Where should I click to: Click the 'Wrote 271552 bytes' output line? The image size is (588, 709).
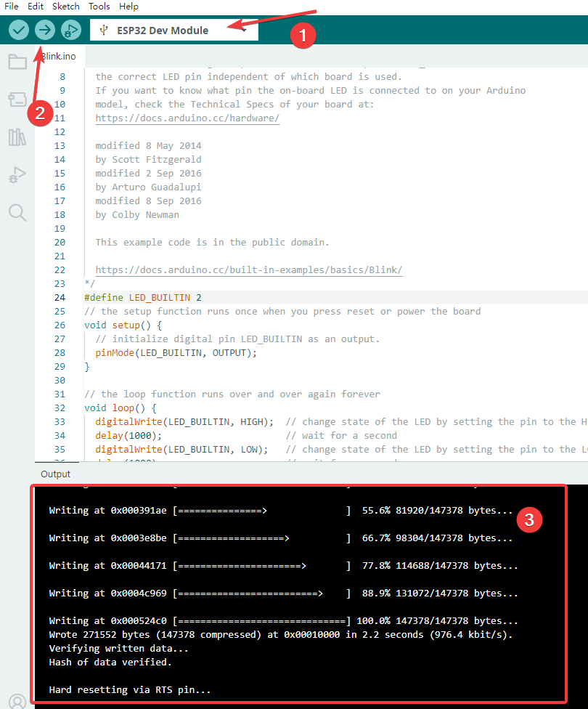coord(281,634)
